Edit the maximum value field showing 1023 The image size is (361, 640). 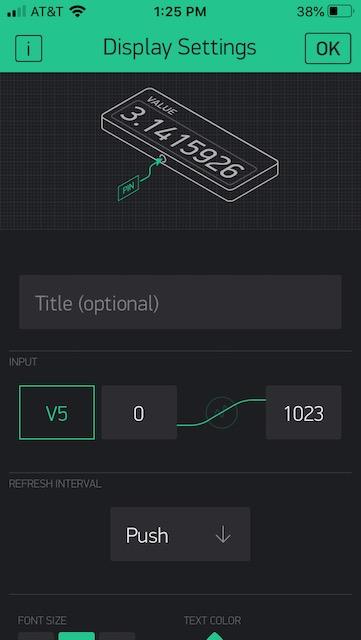(303, 413)
